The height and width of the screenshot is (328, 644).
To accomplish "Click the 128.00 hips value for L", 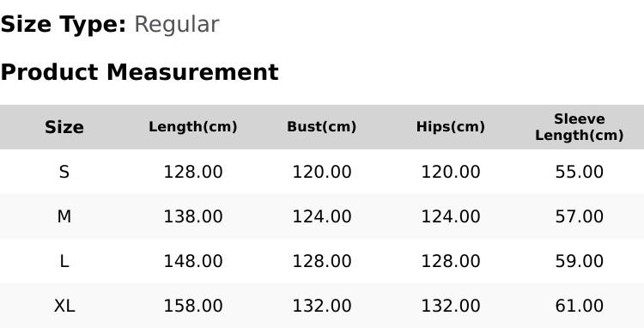I will [x=451, y=261].
